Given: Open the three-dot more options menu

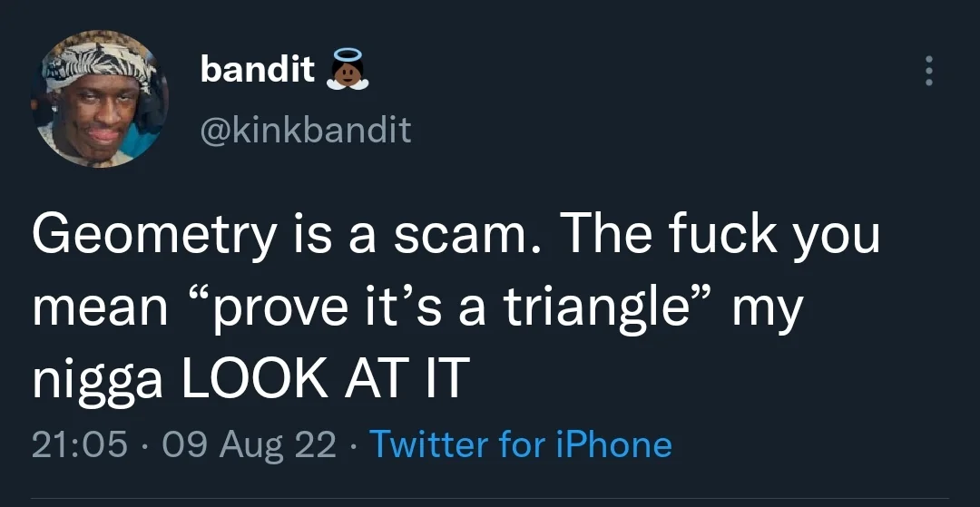Looking at the screenshot, I should 927,71.
